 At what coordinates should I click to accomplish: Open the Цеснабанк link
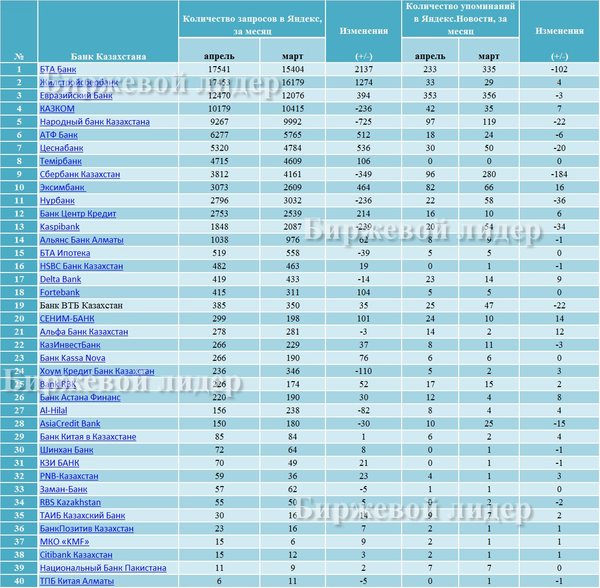[x=61, y=148]
